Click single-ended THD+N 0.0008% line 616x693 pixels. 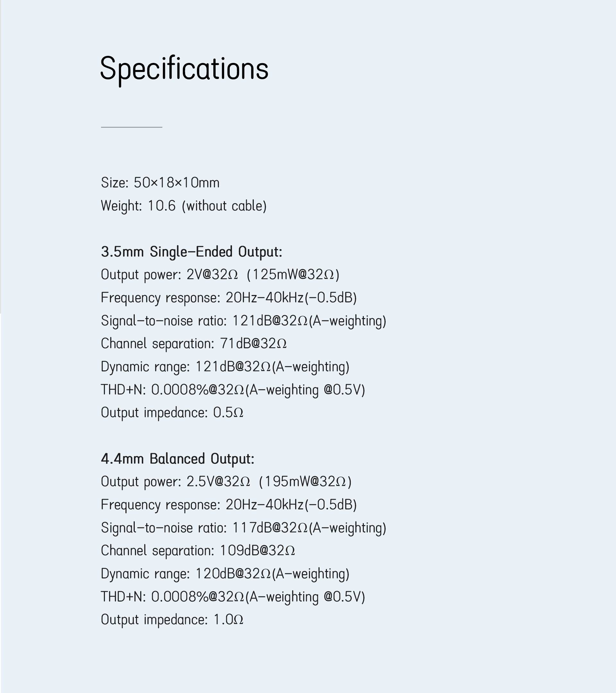click(233, 390)
